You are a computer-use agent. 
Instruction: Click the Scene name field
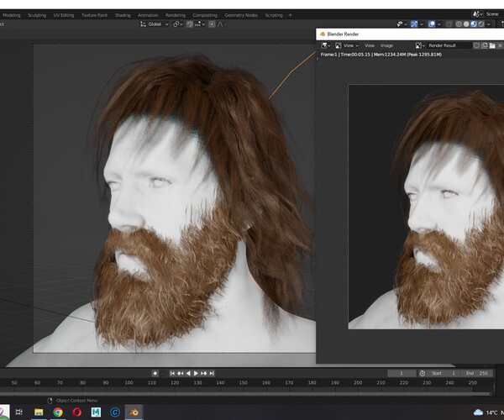point(494,14)
